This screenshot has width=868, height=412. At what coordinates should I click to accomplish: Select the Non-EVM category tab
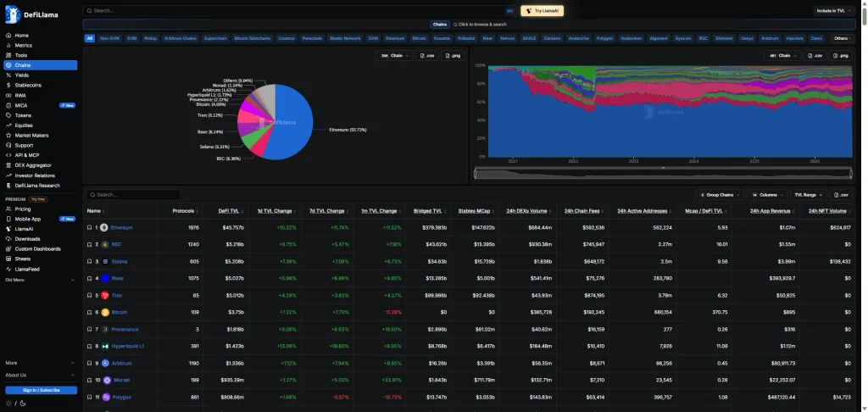click(109, 39)
